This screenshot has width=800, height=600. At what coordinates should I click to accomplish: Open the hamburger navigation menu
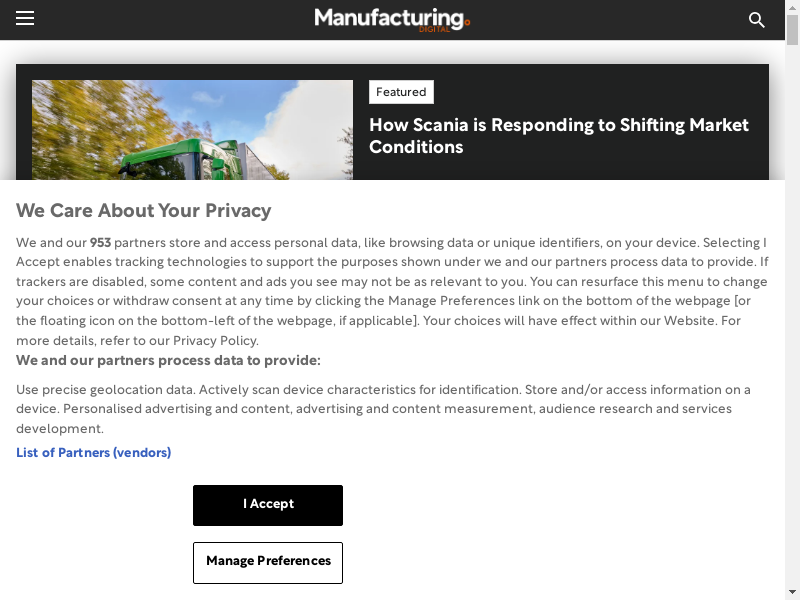pos(25,19)
